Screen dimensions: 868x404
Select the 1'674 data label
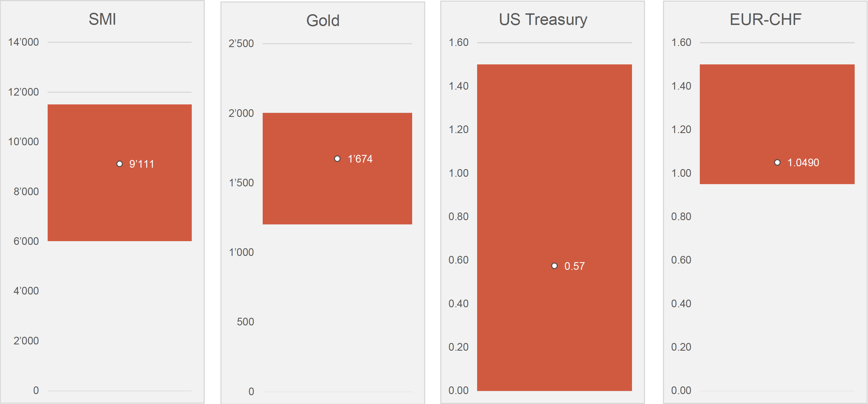(360, 159)
